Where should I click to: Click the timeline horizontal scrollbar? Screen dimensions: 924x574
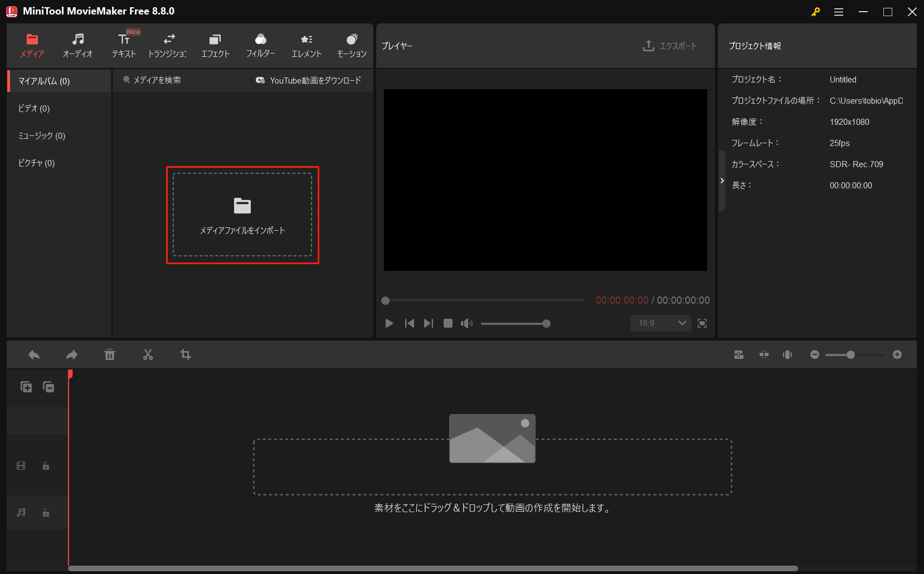pyautogui.click(x=433, y=568)
